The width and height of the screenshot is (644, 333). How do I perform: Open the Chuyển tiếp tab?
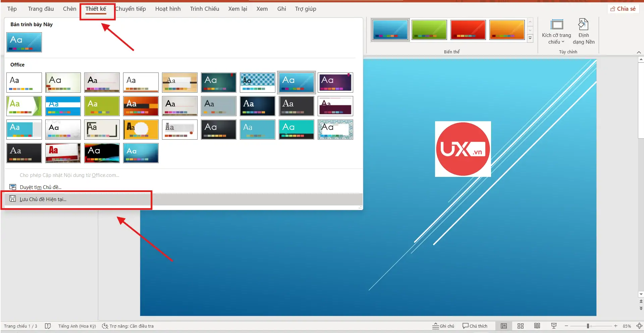(x=130, y=9)
